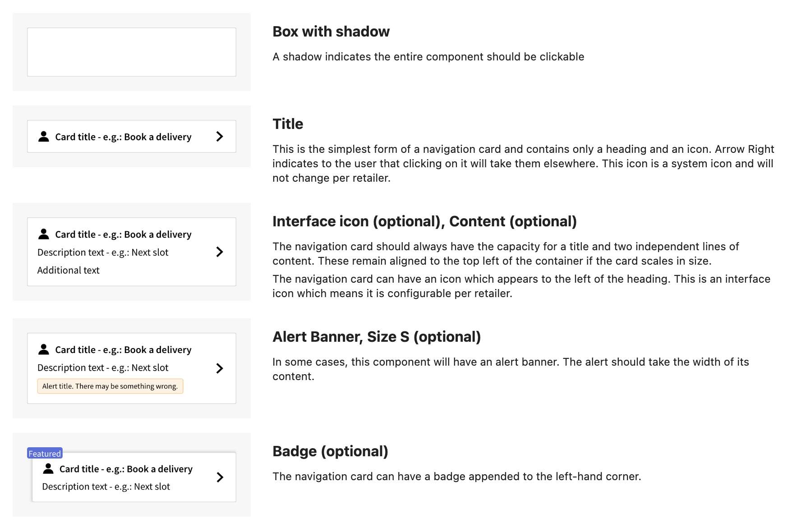Image resolution: width=801 pixels, height=532 pixels.
Task: Click the blue Featured badge
Action: pyautogui.click(x=45, y=454)
